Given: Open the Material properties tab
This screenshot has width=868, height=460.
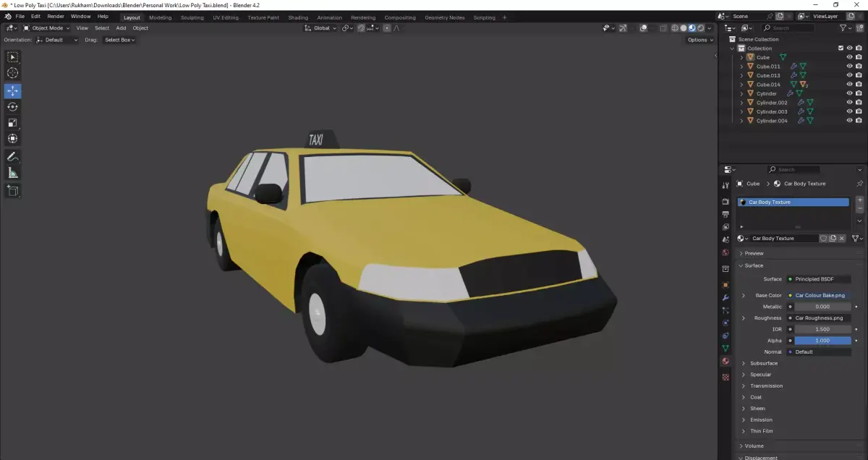Looking at the screenshot, I should 726,361.
